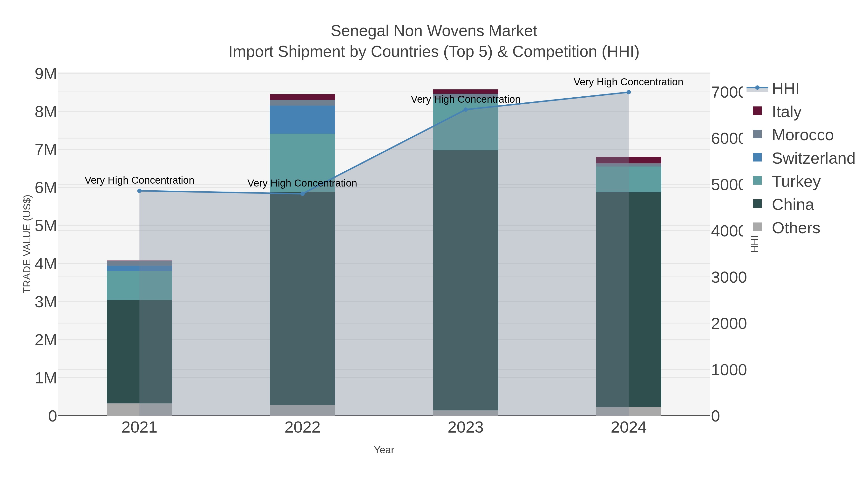Click the Switzerland blue legend swatch

[x=758, y=157]
